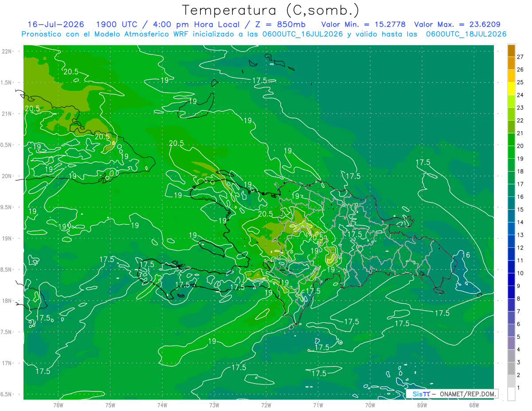Click the legend value '13'

pyautogui.click(x=520, y=235)
